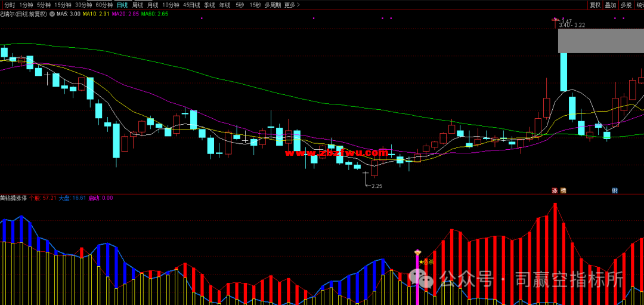Select the 5分钟 period tab
The height and width of the screenshot is (305, 644).
click(x=44, y=5)
